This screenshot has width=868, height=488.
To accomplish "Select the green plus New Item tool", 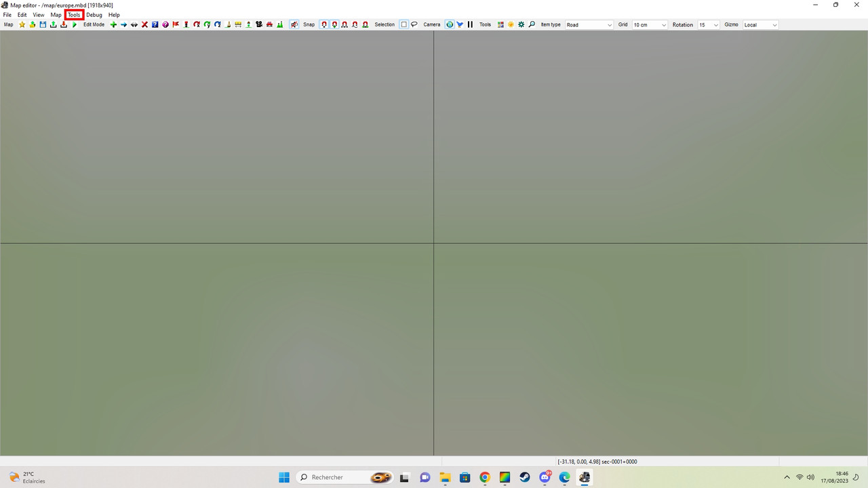I will (x=113, y=24).
